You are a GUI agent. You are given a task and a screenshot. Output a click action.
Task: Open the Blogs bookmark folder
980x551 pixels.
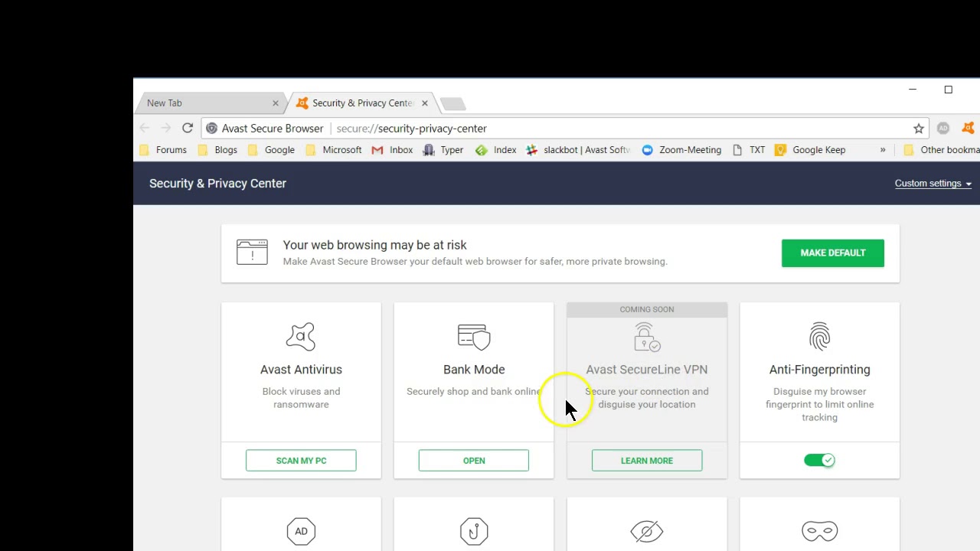pyautogui.click(x=217, y=150)
